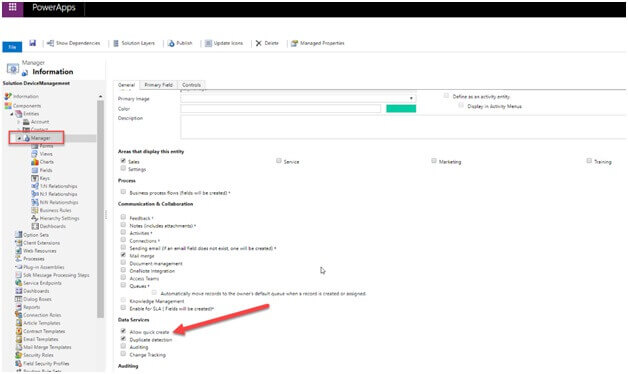Switch to the Controls tab
628x374 pixels.
(x=191, y=85)
